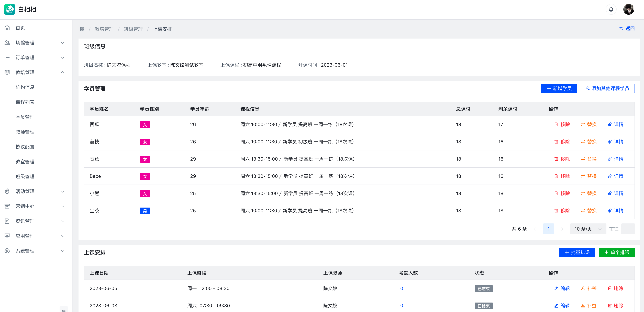The height and width of the screenshot is (312, 644).
Task: Replace student 荔枝 via 替换
Action: [589, 142]
